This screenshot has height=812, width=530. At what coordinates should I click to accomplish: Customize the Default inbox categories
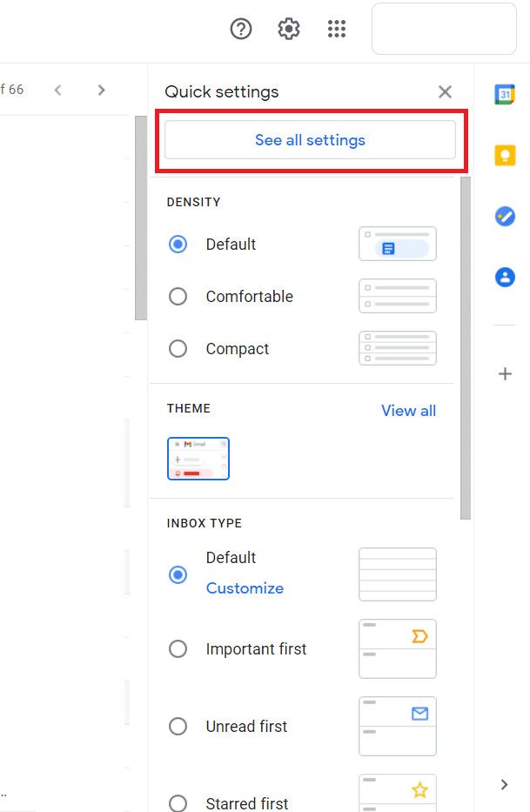(x=244, y=588)
